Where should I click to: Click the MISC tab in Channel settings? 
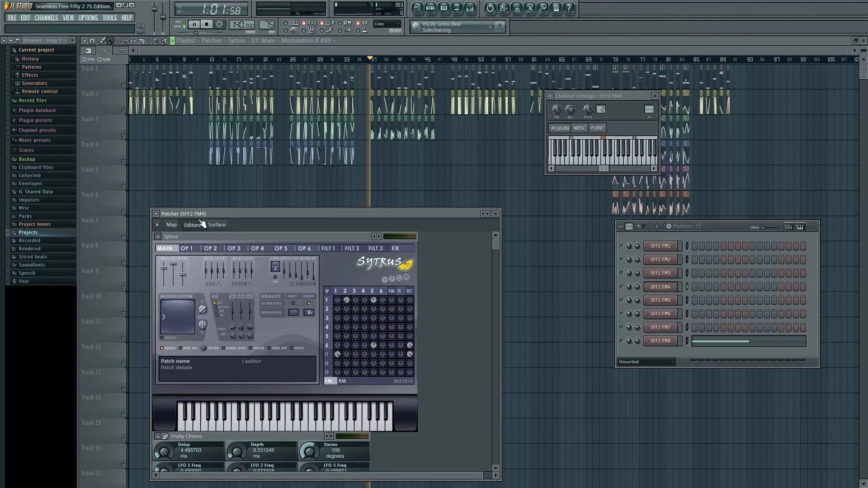(x=579, y=128)
